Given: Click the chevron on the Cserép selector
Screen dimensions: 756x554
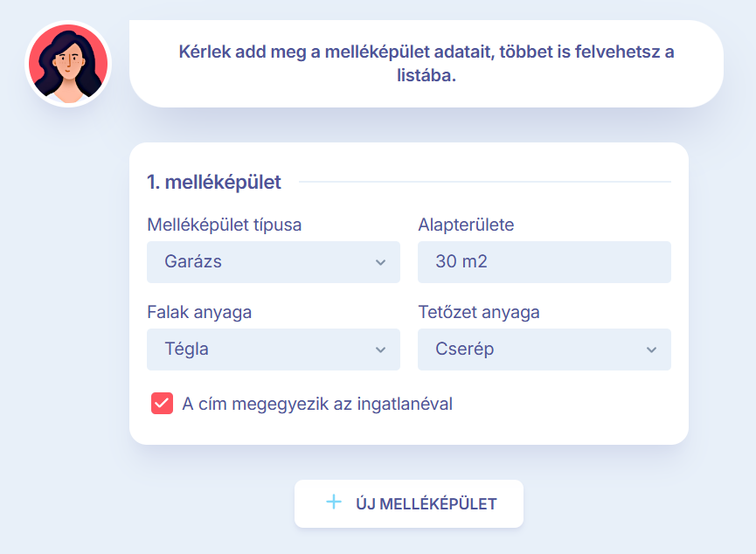Looking at the screenshot, I should pos(650,349).
